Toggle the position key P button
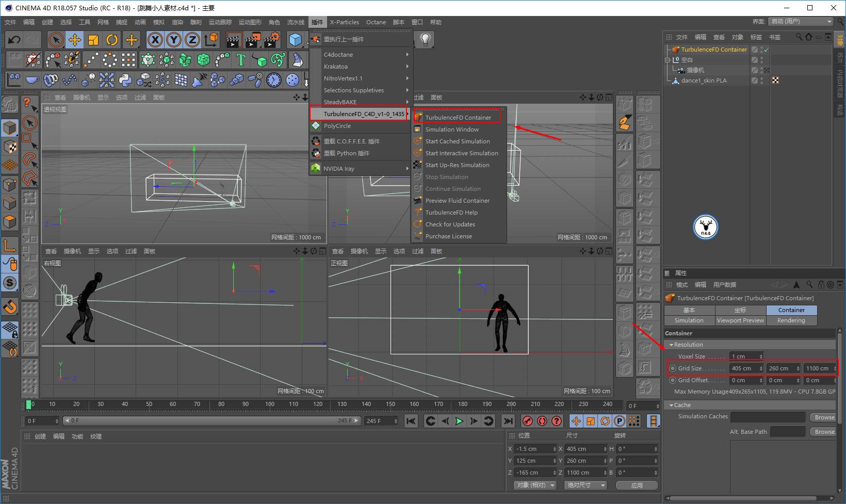 [x=620, y=421]
